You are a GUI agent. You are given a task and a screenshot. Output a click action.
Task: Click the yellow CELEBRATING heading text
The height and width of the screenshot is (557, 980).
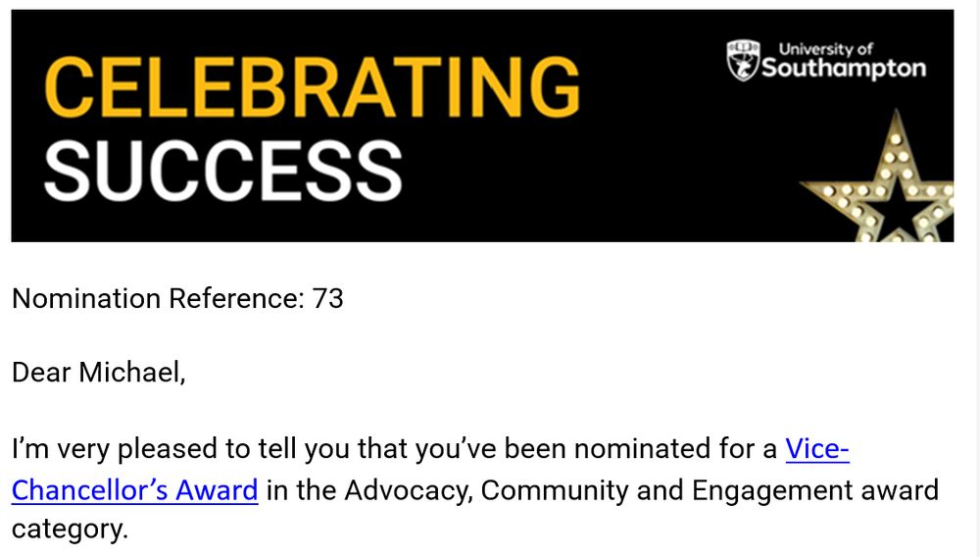(x=312, y=87)
